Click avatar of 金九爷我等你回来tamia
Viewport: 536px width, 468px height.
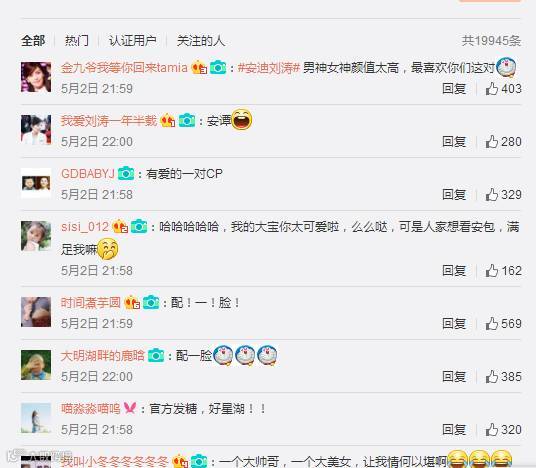(x=36, y=77)
